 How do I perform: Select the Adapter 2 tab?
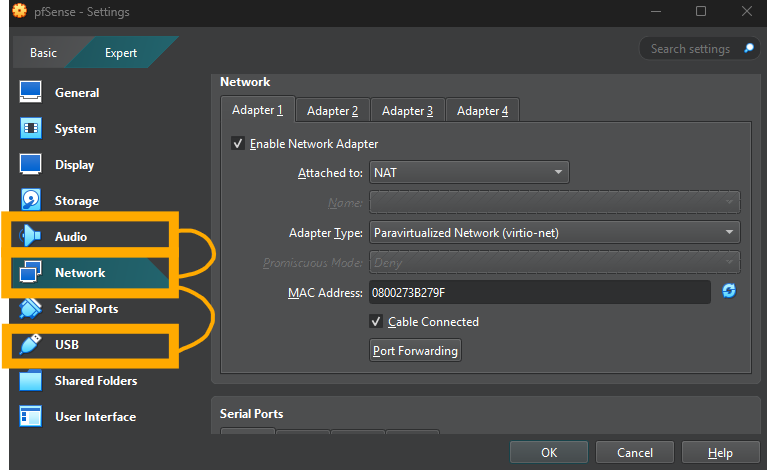point(333,111)
